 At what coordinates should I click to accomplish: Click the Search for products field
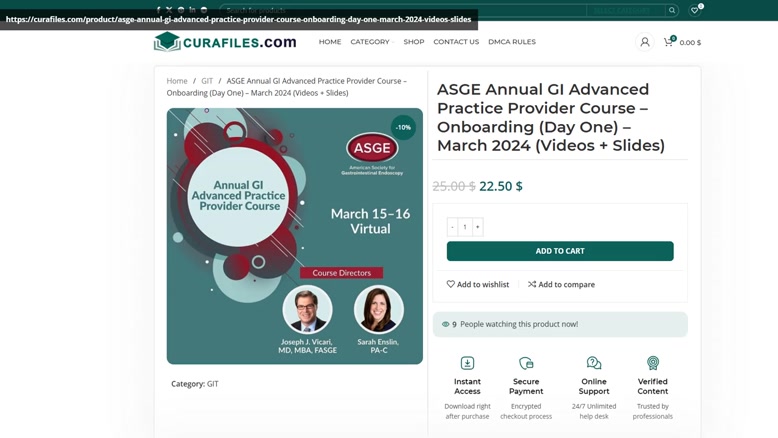pos(402,10)
